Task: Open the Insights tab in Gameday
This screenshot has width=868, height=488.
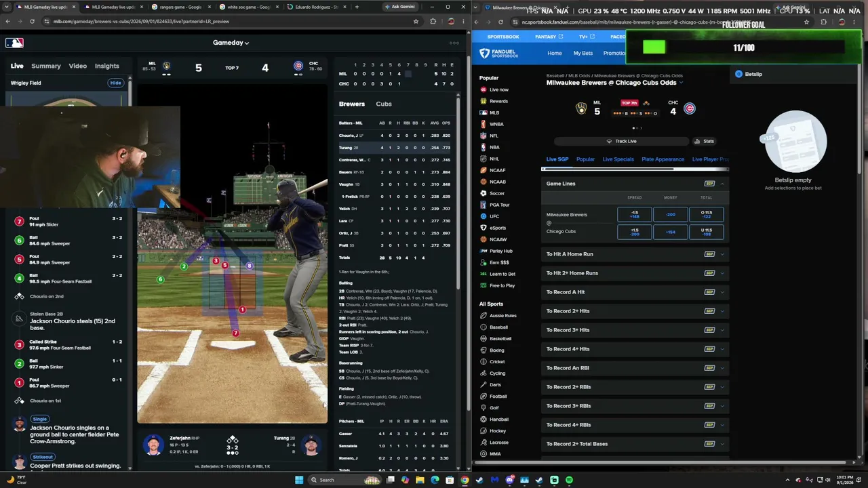Action: [107, 66]
